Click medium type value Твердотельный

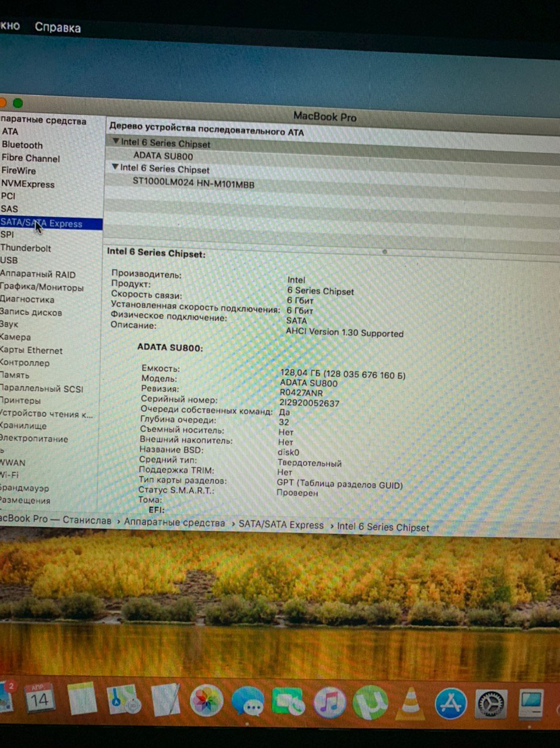click(309, 463)
